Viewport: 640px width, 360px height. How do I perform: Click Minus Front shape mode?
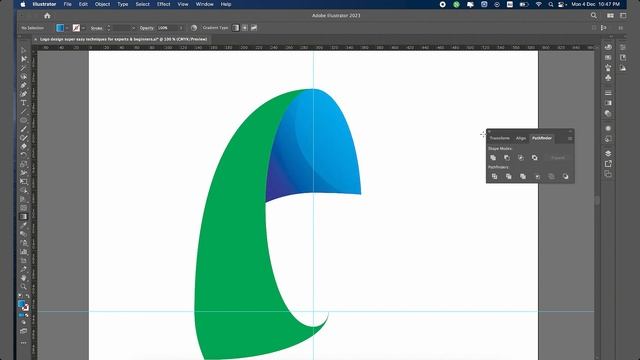(507, 158)
